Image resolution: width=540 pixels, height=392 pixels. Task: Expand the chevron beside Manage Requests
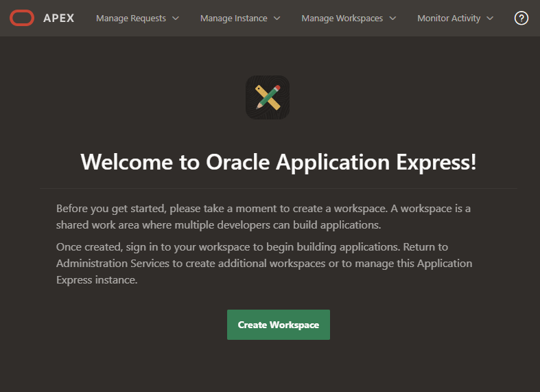tap(176, 19)
